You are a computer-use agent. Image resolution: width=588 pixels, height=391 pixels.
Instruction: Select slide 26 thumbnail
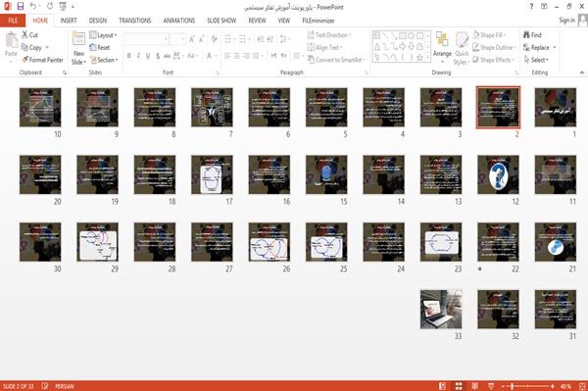269,242
